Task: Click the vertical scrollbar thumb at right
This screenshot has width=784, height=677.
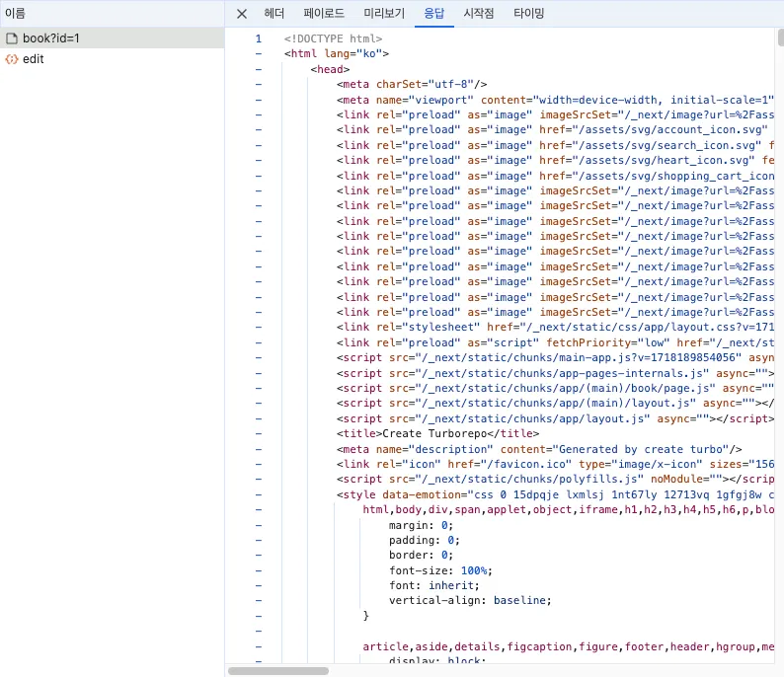Action: coord(780,38)
